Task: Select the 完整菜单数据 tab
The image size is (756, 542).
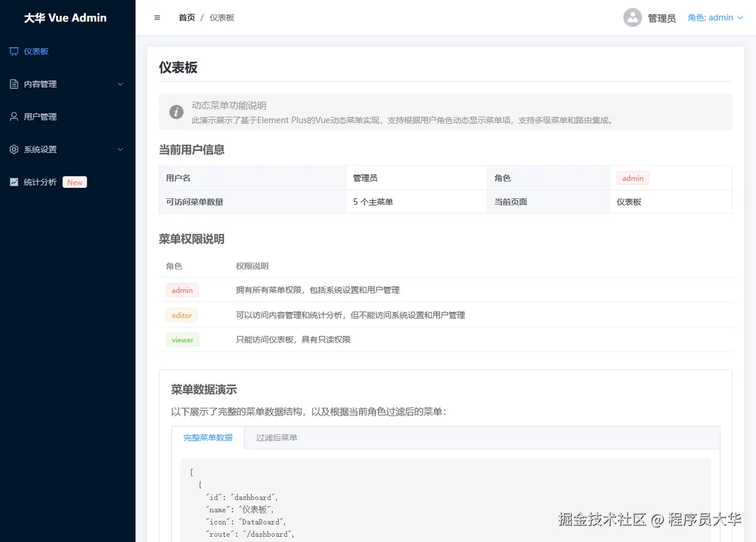Action: pyautogui.click(x=208, y=437)
